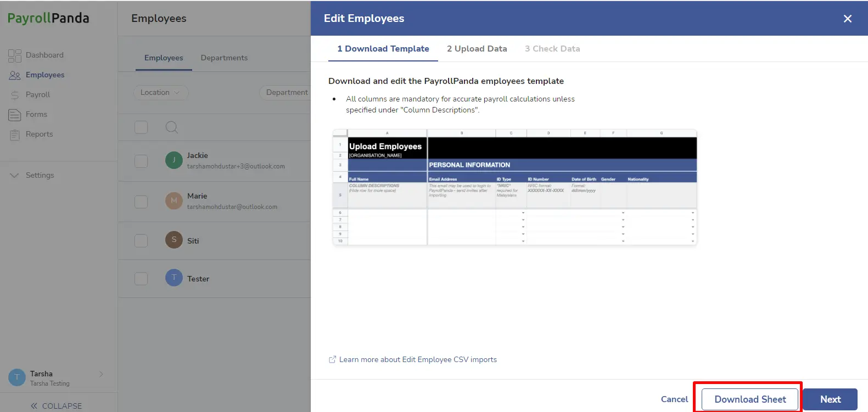Open the Location filter dropdown
This screenshot has height=412, width=868.
[161, 93]
